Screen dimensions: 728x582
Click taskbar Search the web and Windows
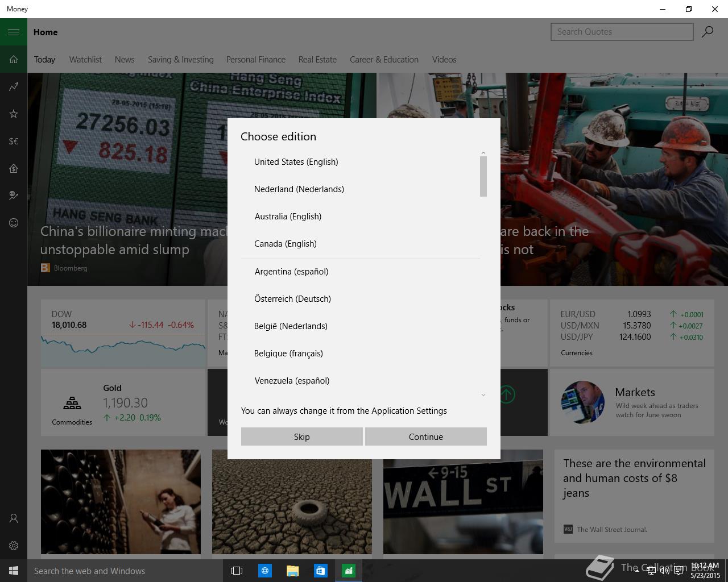(x=125, y=571)
